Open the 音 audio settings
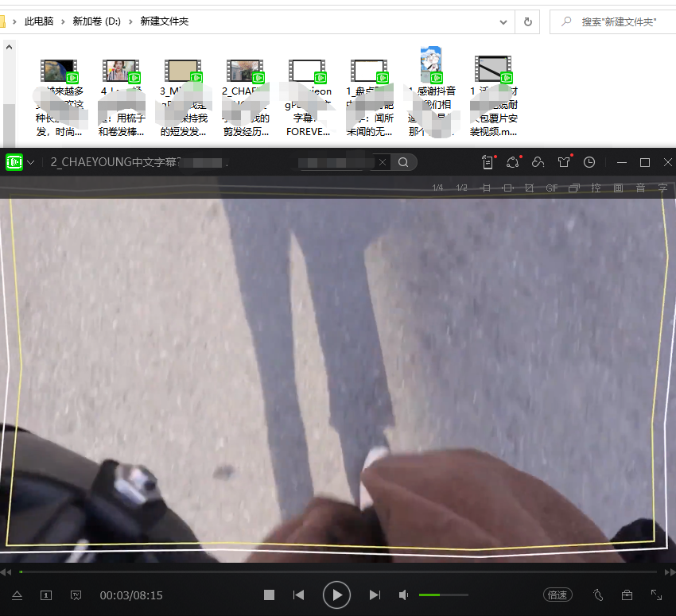 (641, 188)
